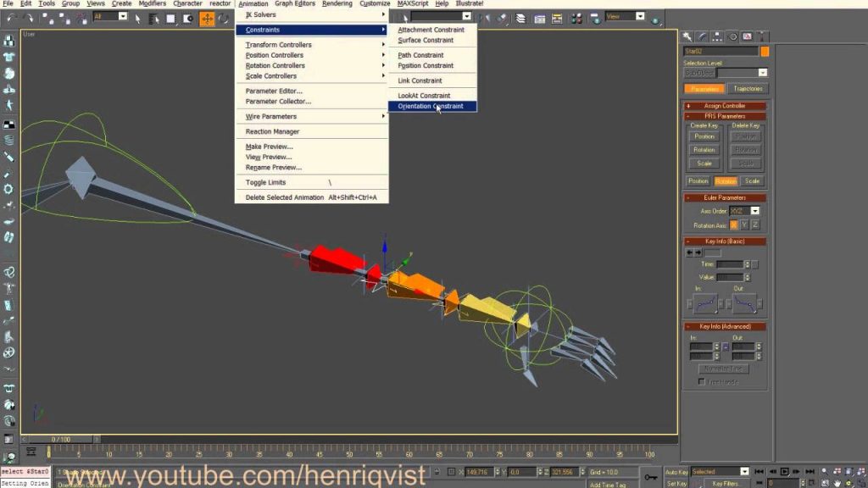Click the Star02 object color swatch

pyautogui.click(x=763, y=52)
